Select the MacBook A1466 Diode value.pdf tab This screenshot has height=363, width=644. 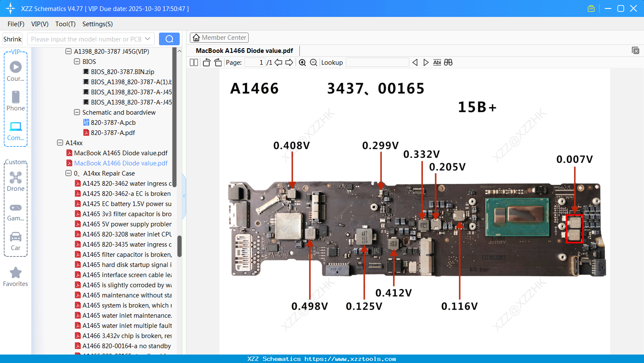point(244,51)
